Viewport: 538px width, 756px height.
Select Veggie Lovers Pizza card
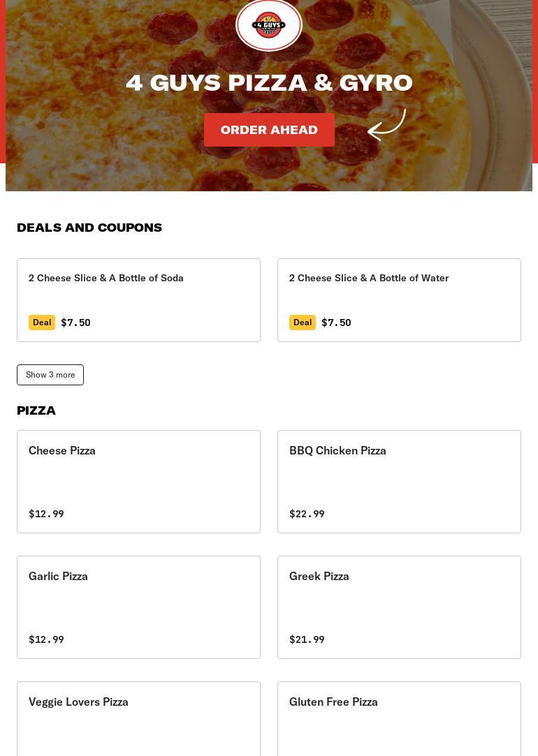point(138,719)
